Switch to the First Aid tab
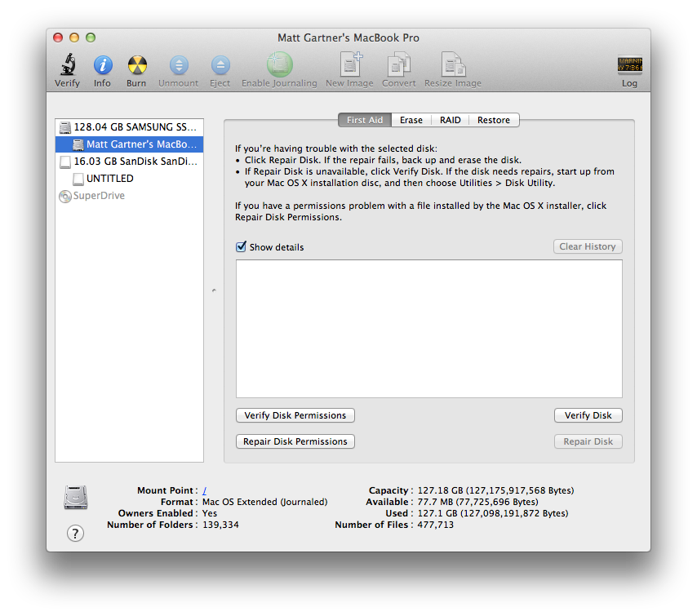The height and width of the screenshot is (616, 697). [x=365, y=120]
